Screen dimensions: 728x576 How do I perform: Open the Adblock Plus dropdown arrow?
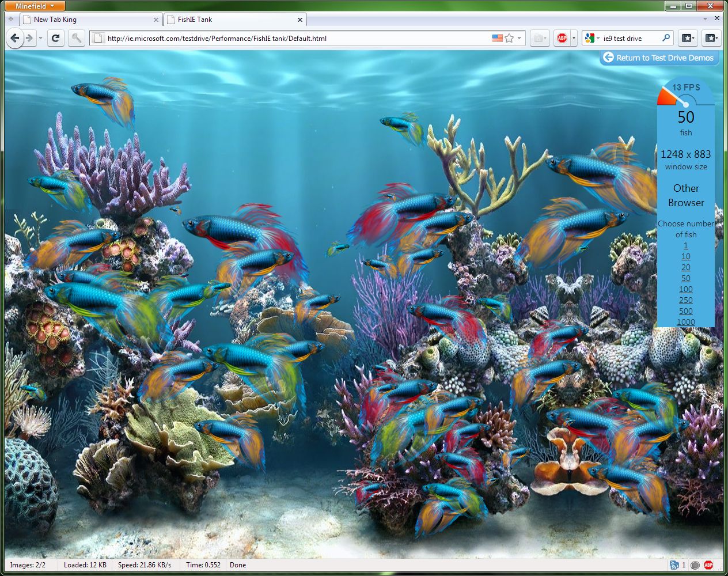pyautogui.click(x=574, y=39)
